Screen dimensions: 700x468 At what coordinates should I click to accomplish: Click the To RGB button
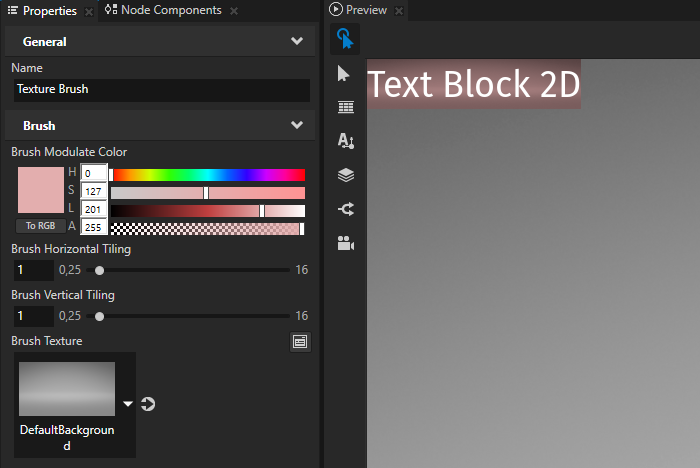39,226
